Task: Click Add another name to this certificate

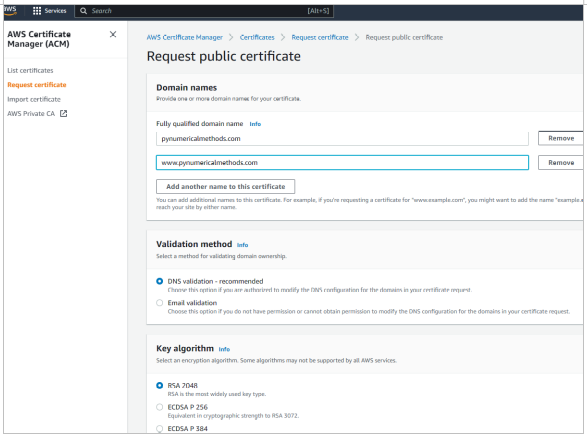Action: coord(225,186)
